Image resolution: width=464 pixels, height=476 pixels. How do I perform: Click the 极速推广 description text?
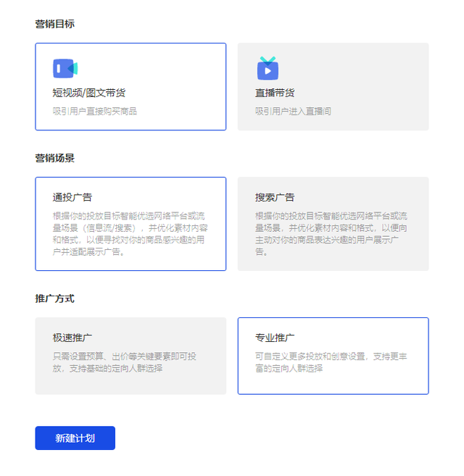click(x=124, y=362)
